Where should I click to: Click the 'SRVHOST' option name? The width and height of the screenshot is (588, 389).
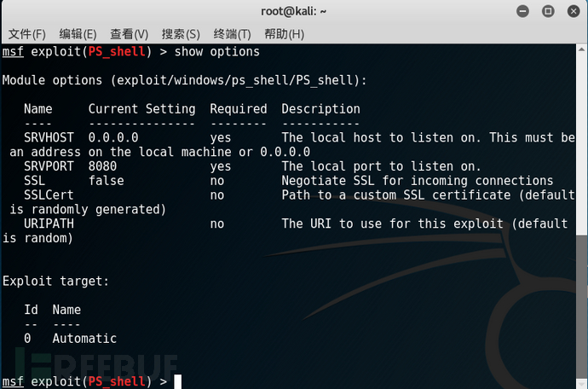pyautogui.click(x=49, y=137)
